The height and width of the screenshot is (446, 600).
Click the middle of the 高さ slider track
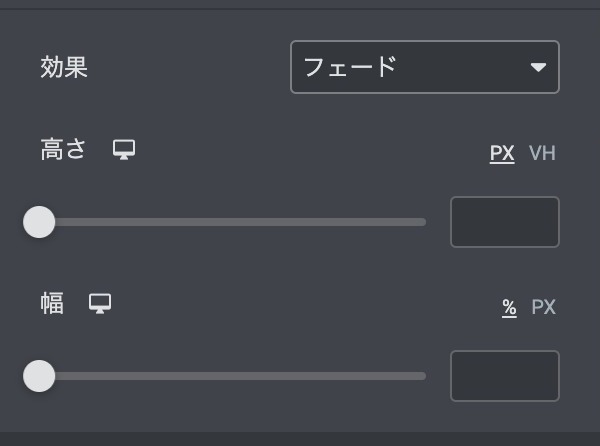[x=232, y=222]
